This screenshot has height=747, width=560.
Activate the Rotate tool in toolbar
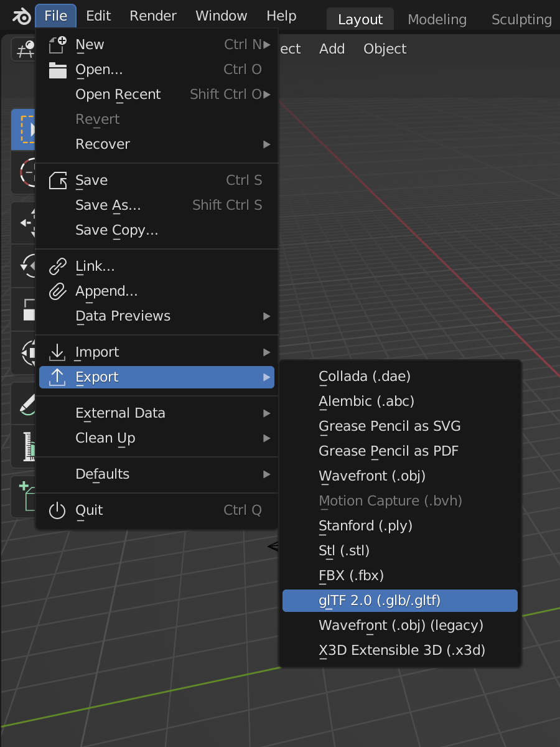point(24,266)
